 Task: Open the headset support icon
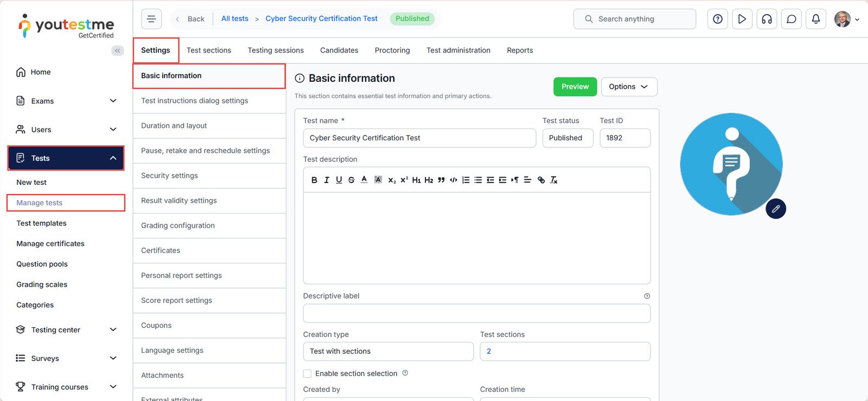pyautogui.click(x=767, y=19)
